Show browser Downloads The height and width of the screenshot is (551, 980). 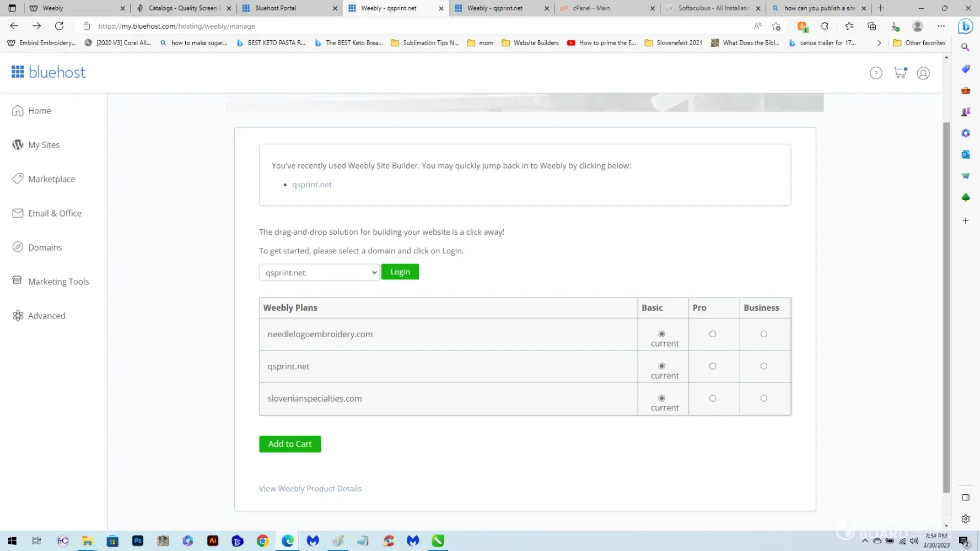point(895,26)
